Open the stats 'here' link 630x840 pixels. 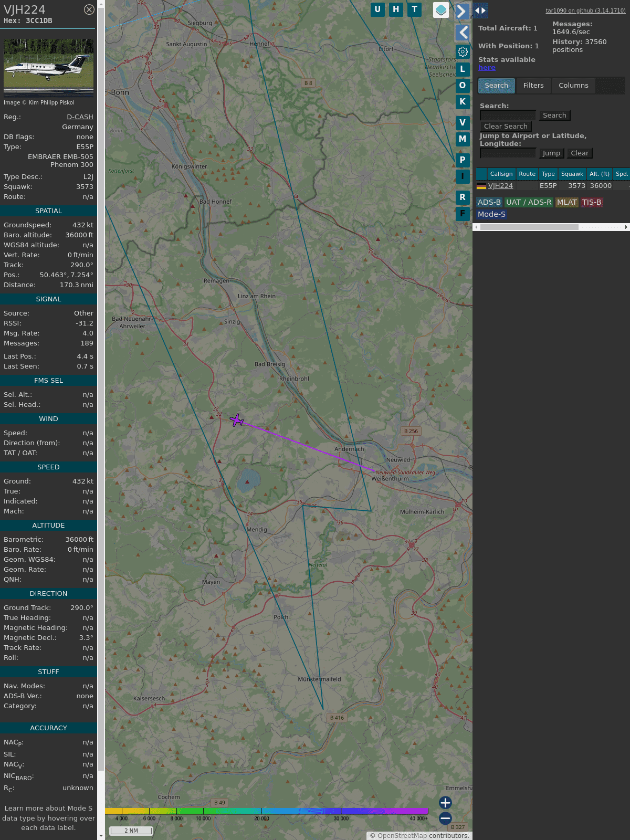point(487,68)
